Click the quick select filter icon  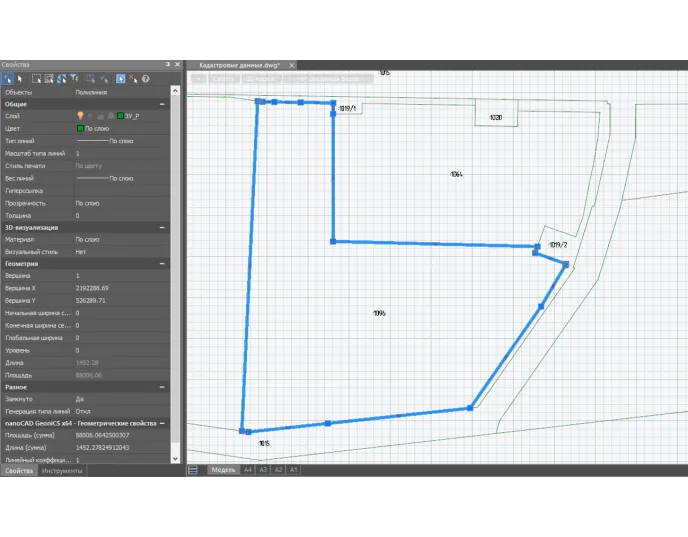pos(75,78)
